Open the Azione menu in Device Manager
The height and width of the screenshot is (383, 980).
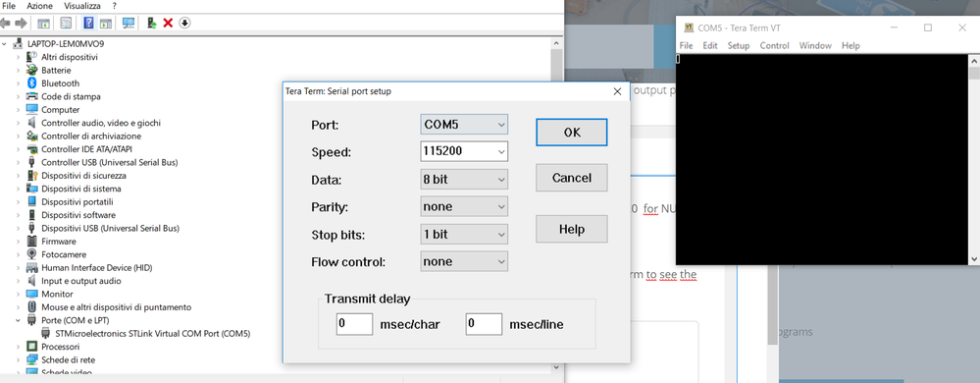tap(40, 6)
